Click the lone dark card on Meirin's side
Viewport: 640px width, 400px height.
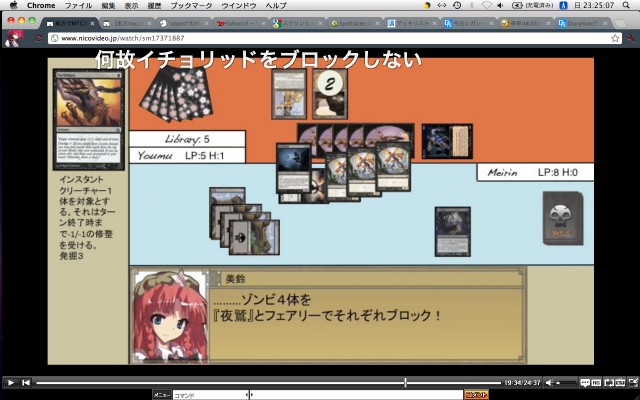pos(453,231)
